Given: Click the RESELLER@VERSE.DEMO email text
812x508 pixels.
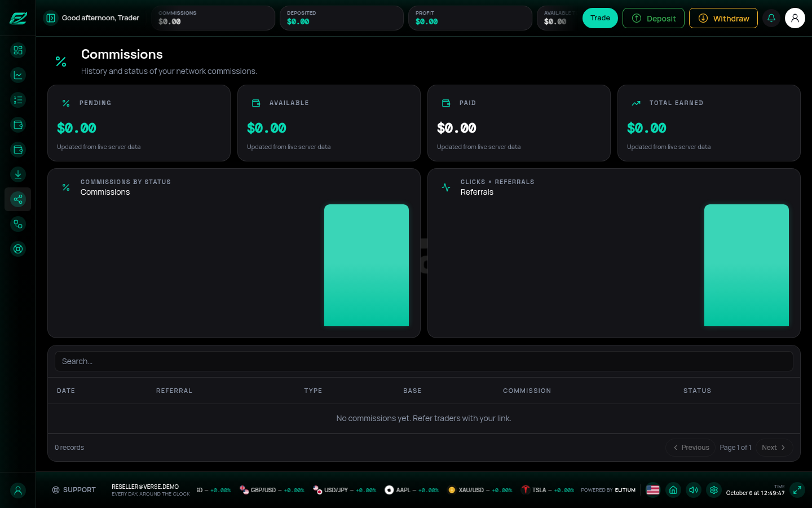Looking at the screenshot, I should coord(145,487).
